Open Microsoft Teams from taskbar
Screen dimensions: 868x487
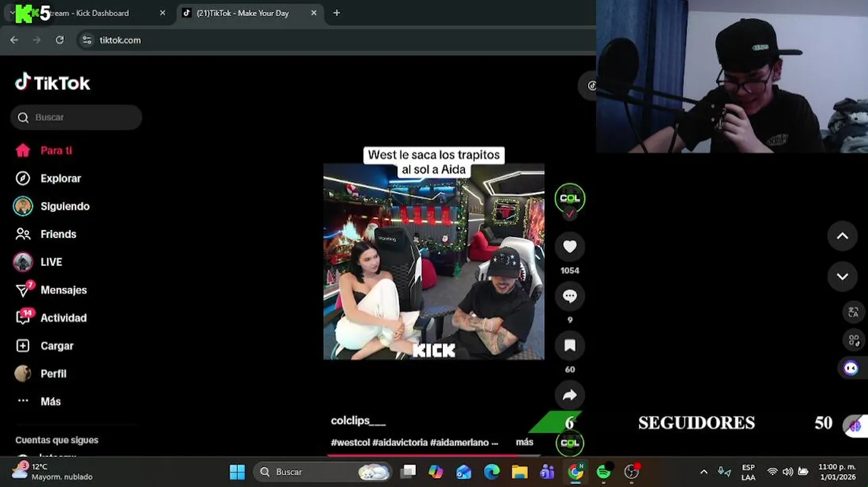pos(547,471)
